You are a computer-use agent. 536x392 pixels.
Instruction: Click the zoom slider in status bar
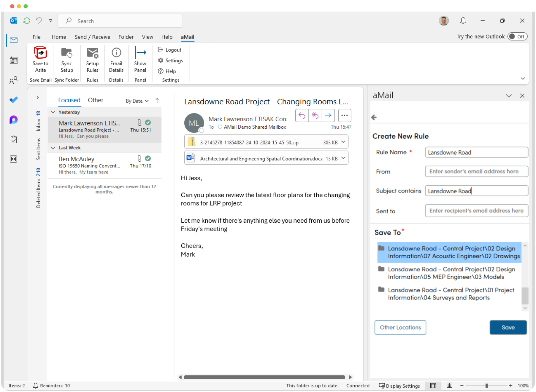486,386
